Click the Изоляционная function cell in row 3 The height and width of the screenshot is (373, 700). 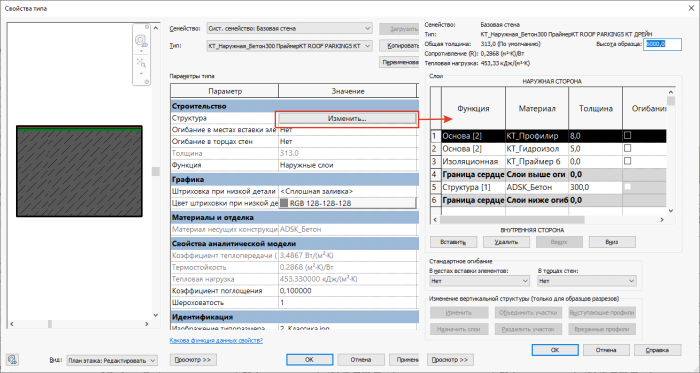tap(473, 161)
